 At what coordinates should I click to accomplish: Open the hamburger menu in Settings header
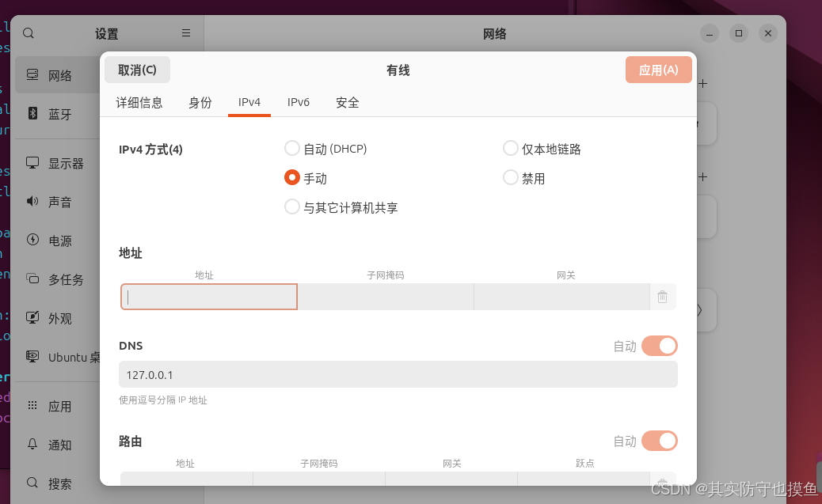click(x=186, y=33)
